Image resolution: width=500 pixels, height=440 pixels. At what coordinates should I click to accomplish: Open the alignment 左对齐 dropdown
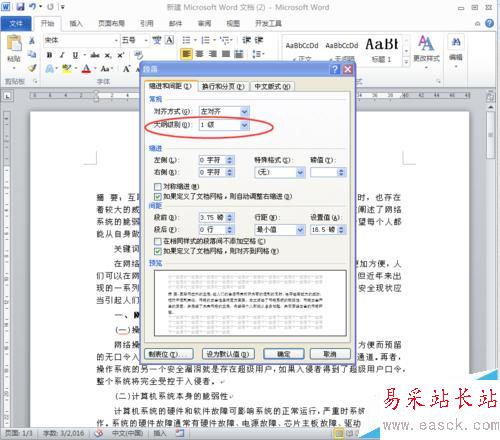244,112
